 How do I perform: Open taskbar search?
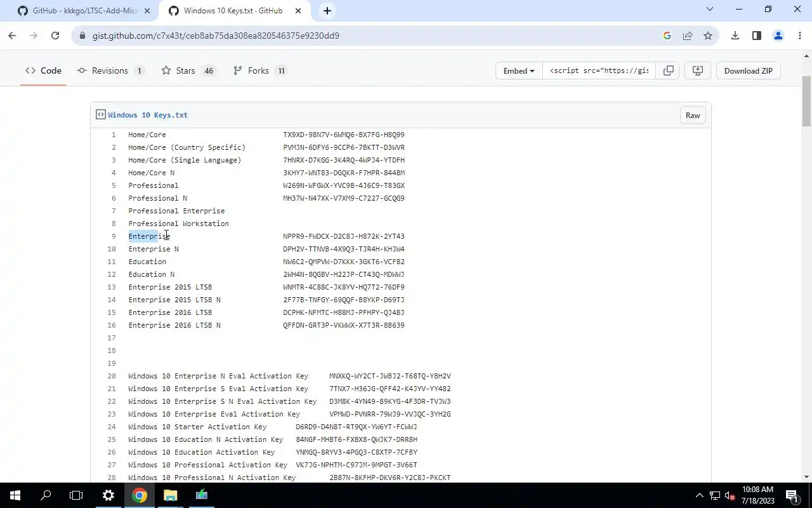click(46, 495)
